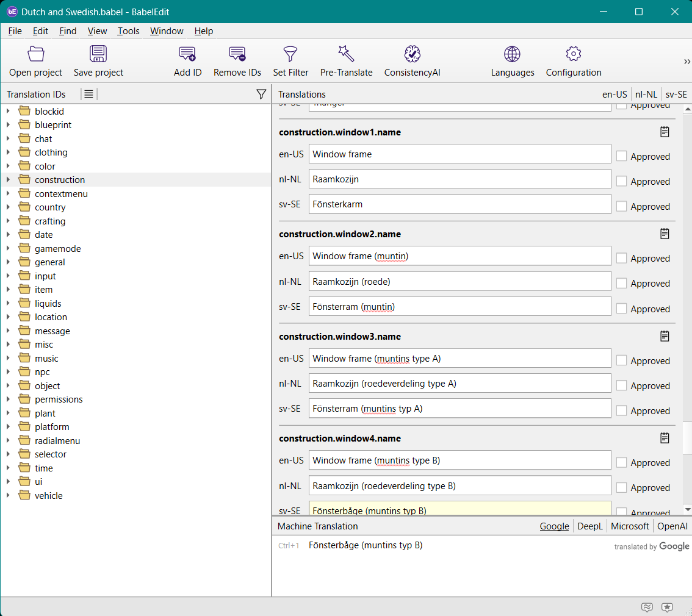
Task: Expand the vehicle folder node
Action: (x=9, y=496)
